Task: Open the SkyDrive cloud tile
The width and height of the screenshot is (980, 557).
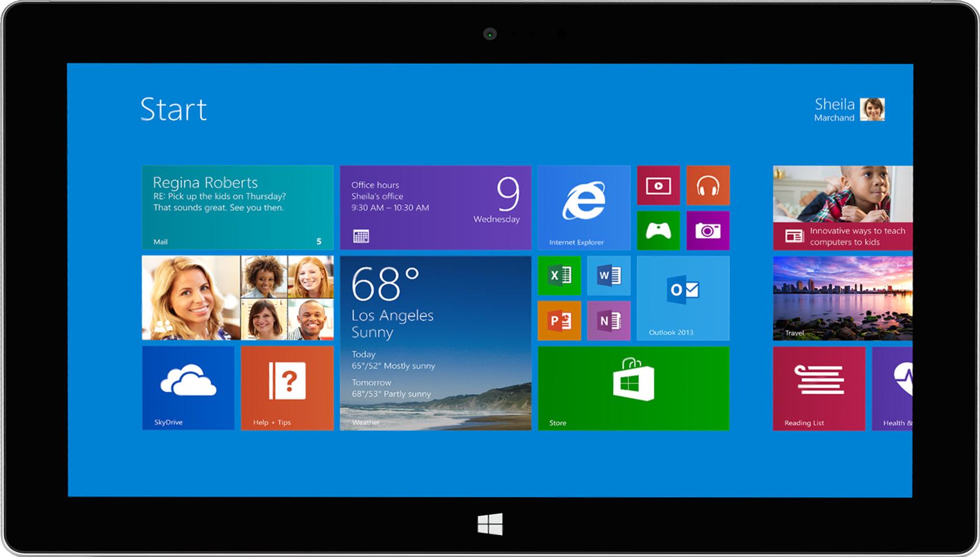Action: (188, 388)
